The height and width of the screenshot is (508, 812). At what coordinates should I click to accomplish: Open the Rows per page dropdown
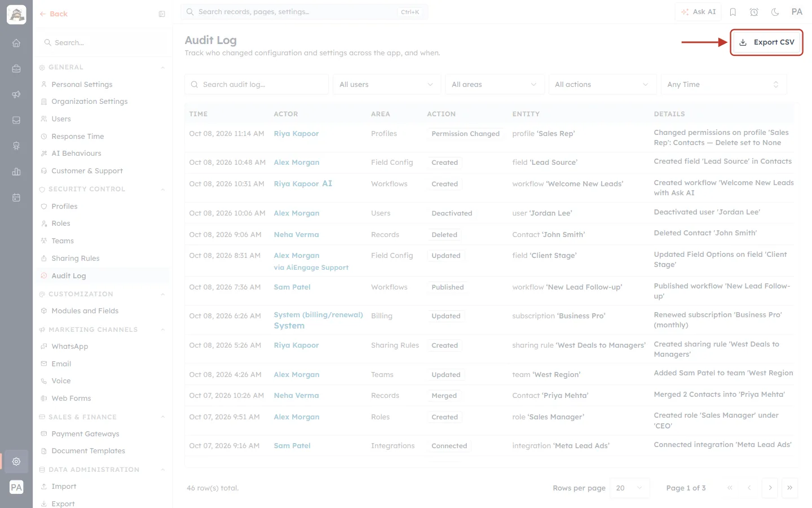pyautogui.click(x=630, y=488)
